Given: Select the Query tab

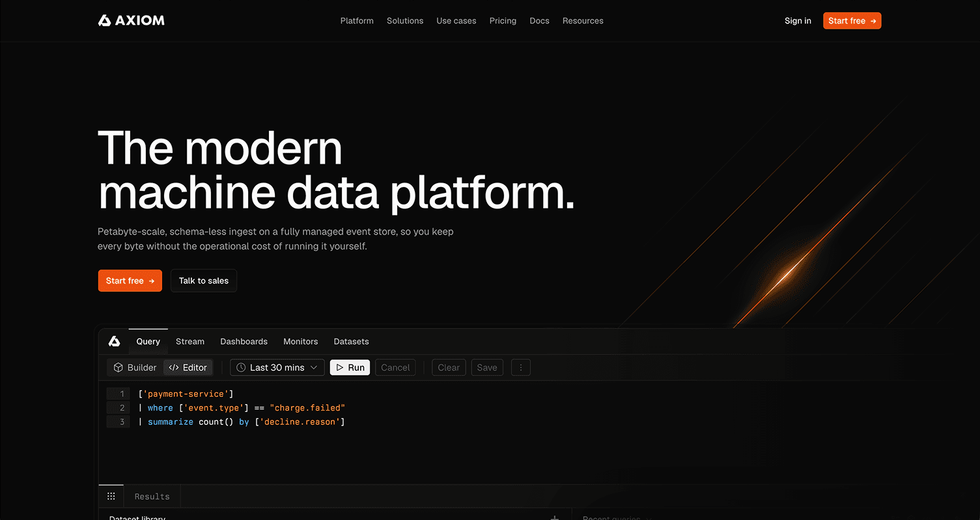Looking at the screenshot, I should tap(148, 341).
